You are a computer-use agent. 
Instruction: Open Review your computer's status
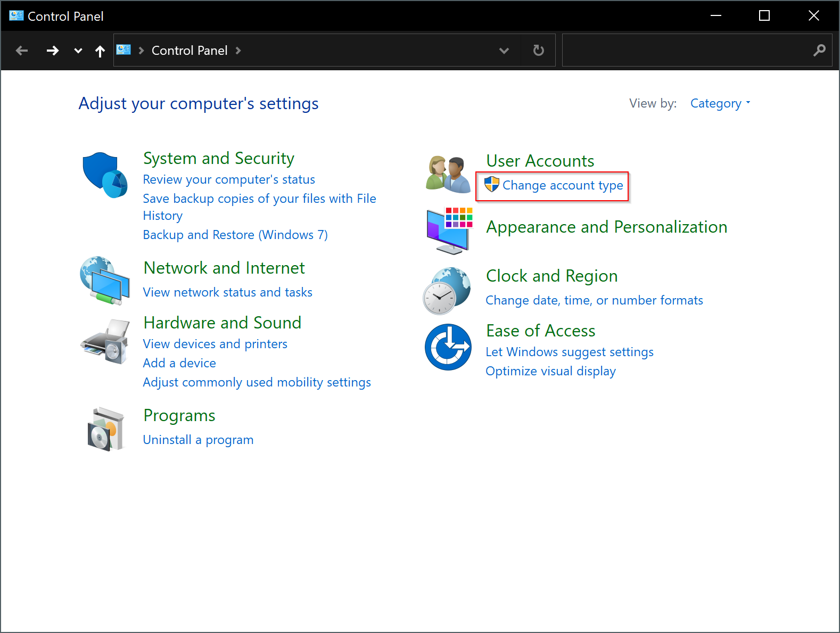[229, 179]
